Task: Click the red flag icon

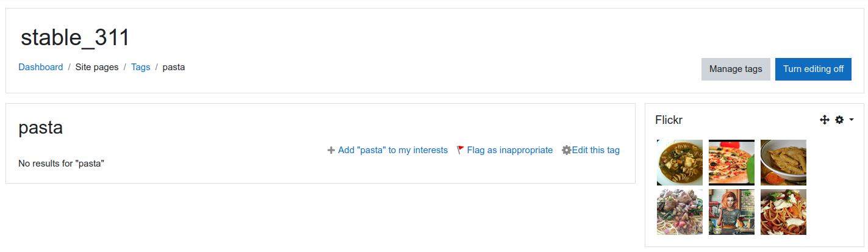Action: pos(461,149)
